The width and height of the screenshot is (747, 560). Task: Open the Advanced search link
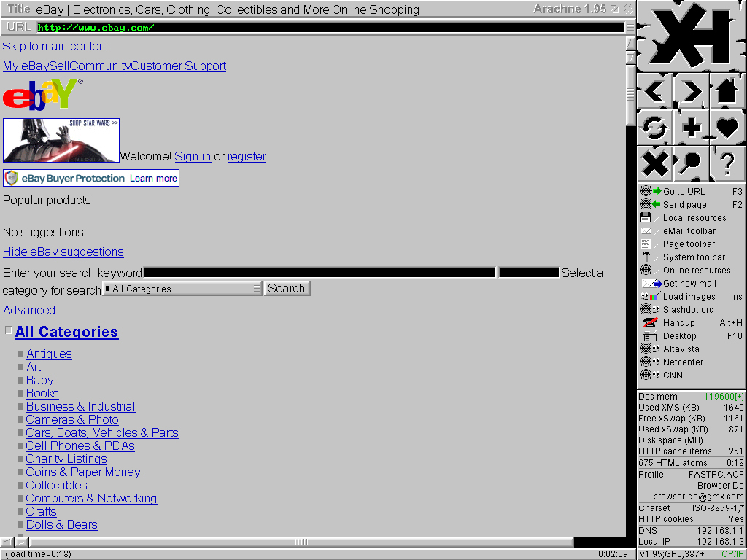point(29,311)
